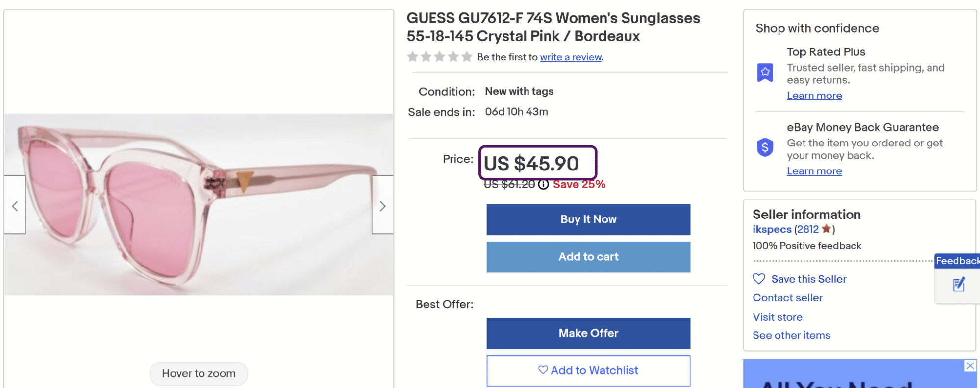980x388 pixels.
Task: Show the next product image arrow
Action: pyautogui.click(x=382, y=206)
